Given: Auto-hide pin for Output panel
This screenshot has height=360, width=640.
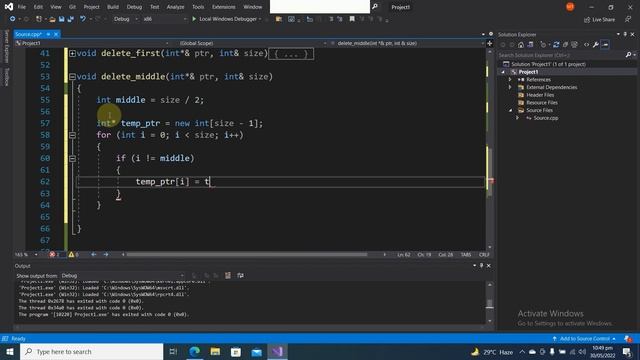Looking at the screenshot, I should [x=481, y=266].
